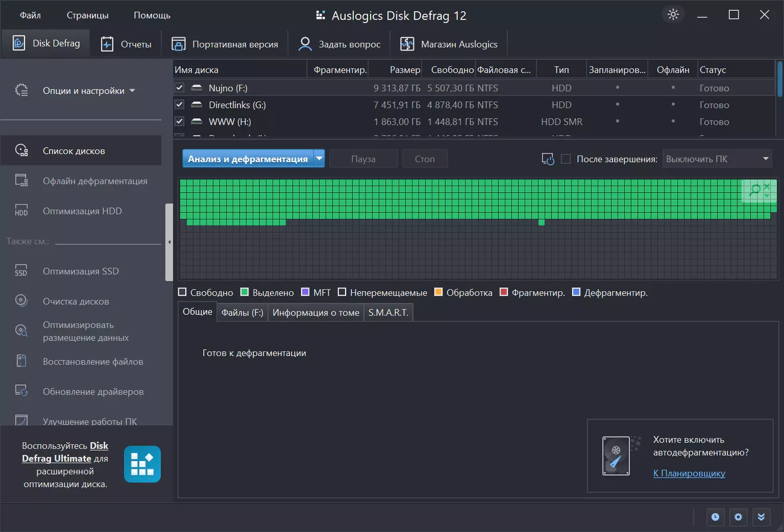Open the Выключить ПК combo box
This screenshot has height=532, width=784.
click(717, 159)
